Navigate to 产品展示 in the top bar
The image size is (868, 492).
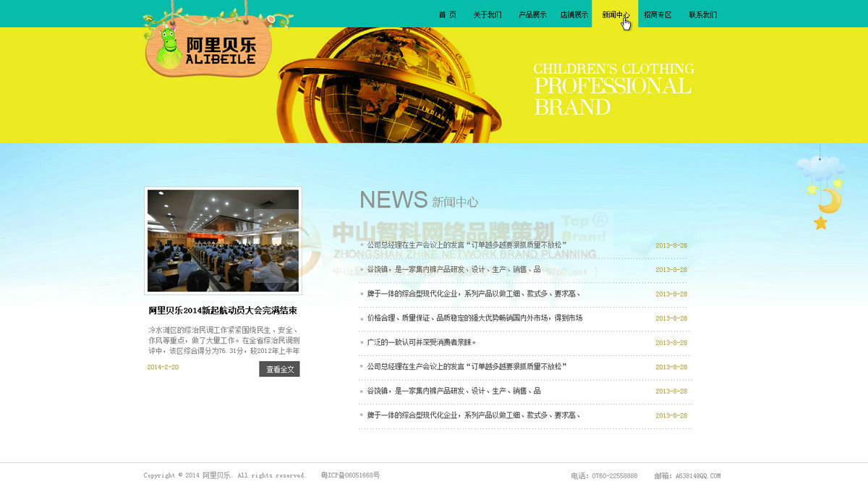532,14
